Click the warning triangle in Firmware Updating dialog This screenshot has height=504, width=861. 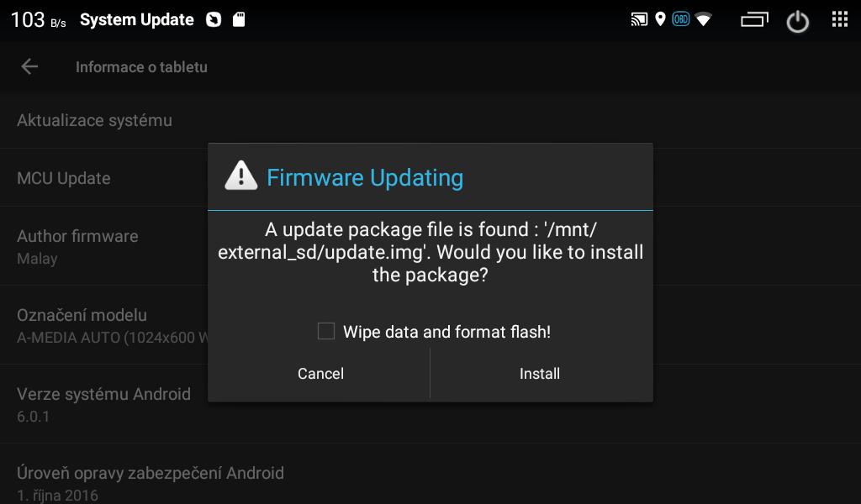[241, 176]
